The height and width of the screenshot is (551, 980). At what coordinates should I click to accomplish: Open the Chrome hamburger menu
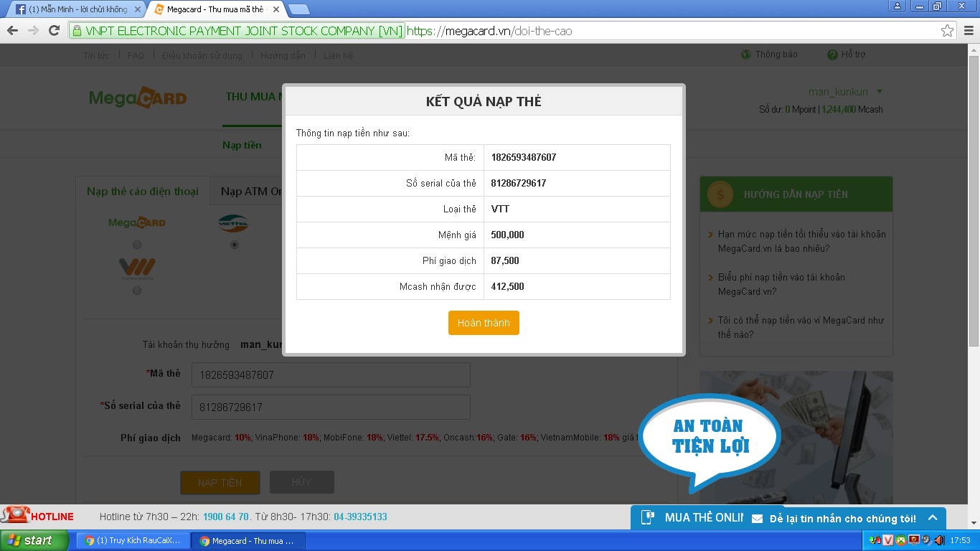point(968,31)
